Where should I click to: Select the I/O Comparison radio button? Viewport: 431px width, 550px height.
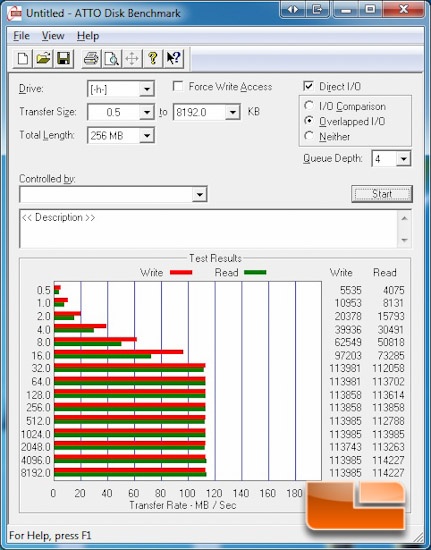[x=309, y=106]
